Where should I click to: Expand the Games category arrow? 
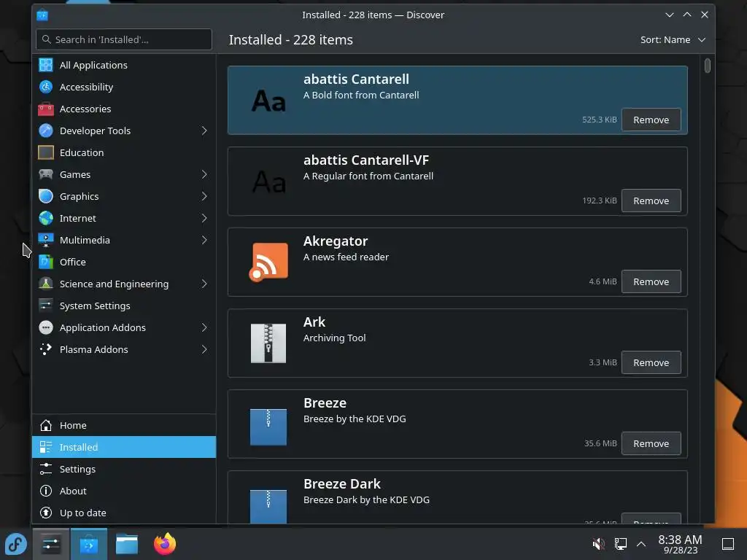point(204,174)
